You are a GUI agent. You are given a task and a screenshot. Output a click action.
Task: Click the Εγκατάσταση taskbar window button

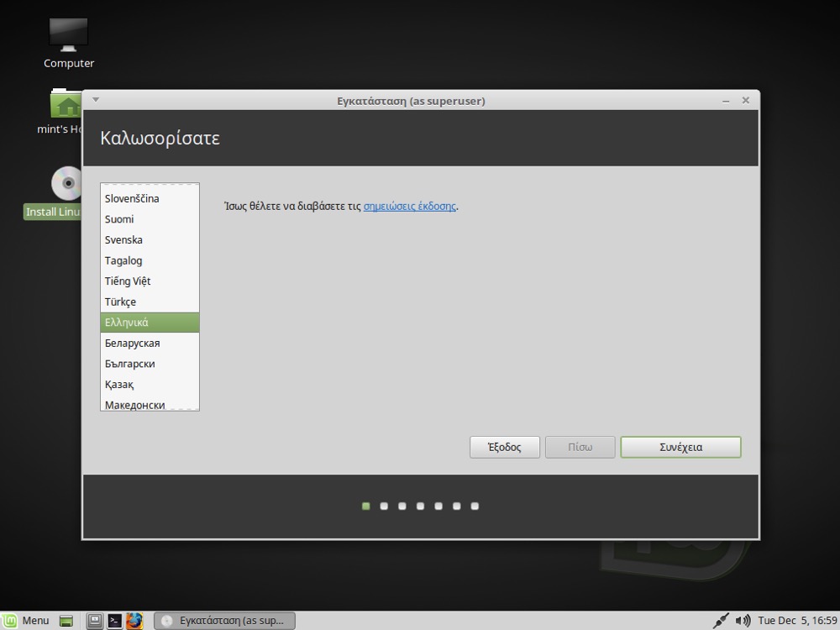point(224,621)
